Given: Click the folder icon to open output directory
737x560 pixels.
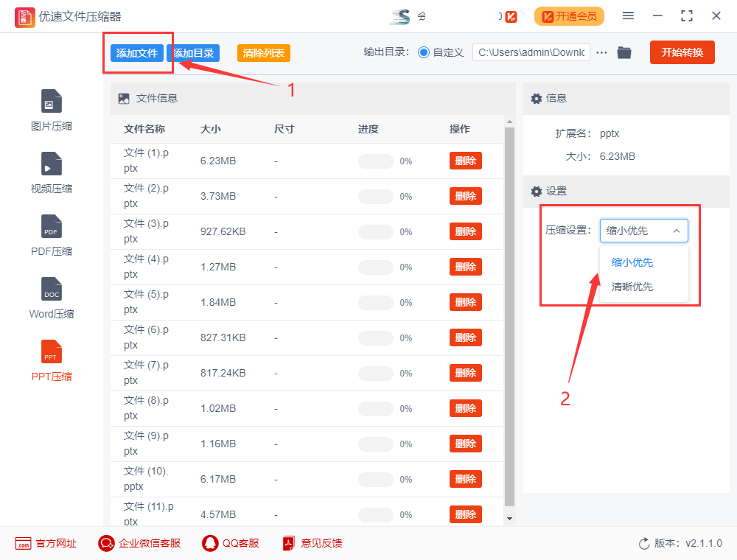Looking at the screenshot, I should pos(624,52).
